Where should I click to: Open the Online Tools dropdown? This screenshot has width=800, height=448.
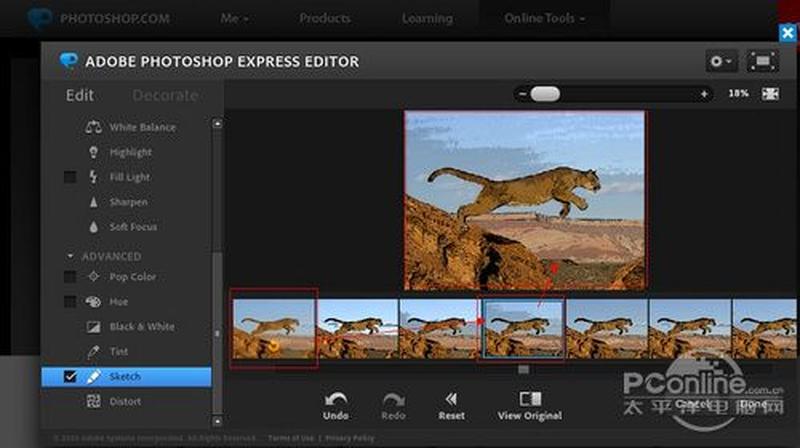(x=544, y=18)
